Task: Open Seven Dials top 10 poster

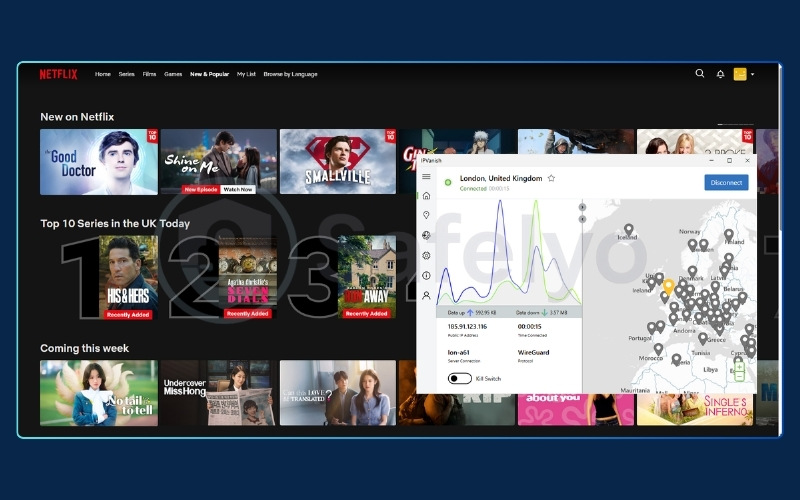Action: tap(248, 278)
